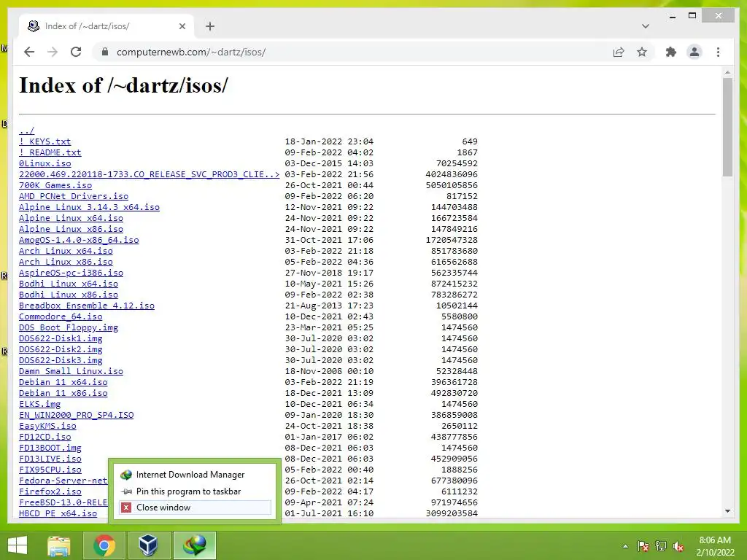
Task: Click 'Commodore_64.iso' link
Action: click(61, 316)
